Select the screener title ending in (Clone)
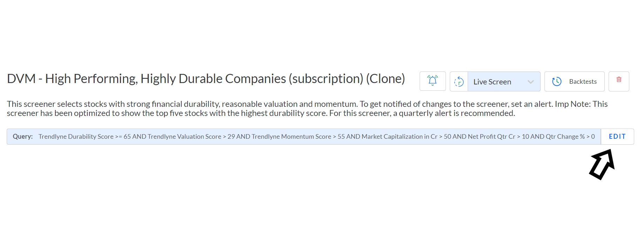 point(206,79)
